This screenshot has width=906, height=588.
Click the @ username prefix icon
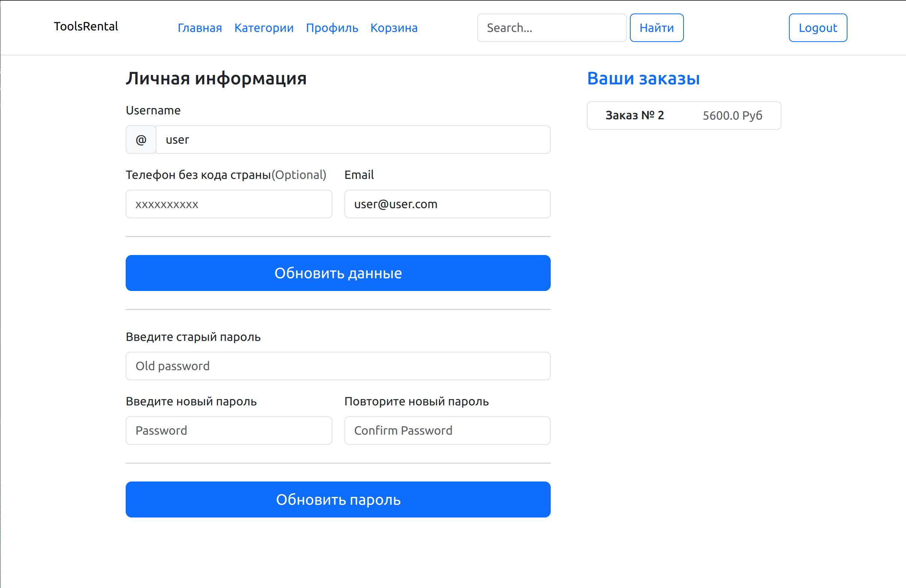click(141, 139)
